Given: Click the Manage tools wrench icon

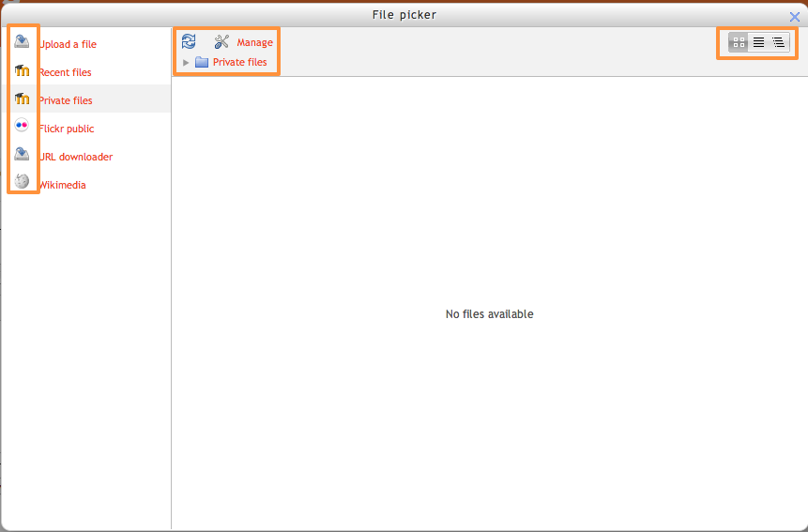Looking at the screenshot, I should (x=221, y=41).
